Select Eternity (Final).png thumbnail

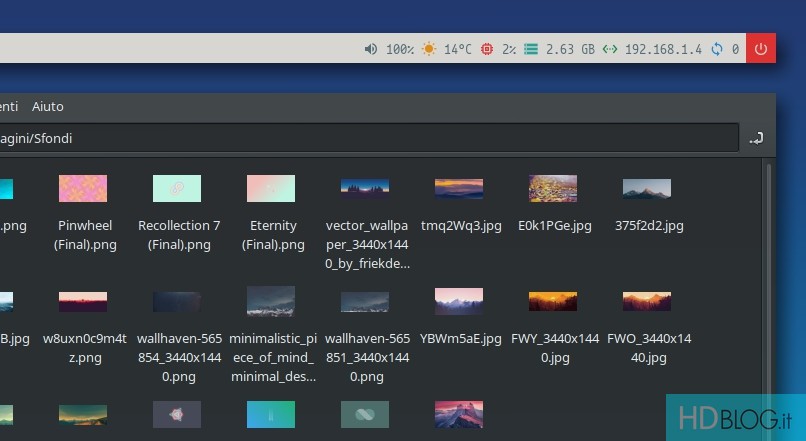point(271,188)
